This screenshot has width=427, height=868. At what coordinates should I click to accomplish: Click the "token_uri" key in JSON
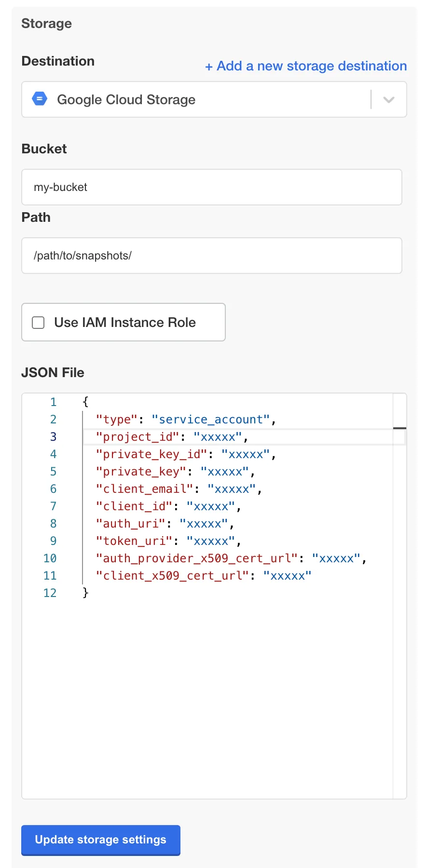tap(134, 541)
